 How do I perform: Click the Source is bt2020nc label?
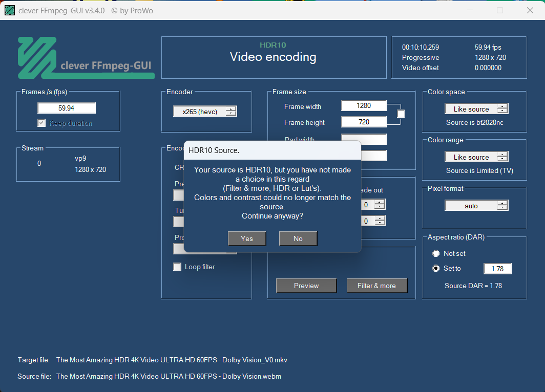tap(475, 123)
